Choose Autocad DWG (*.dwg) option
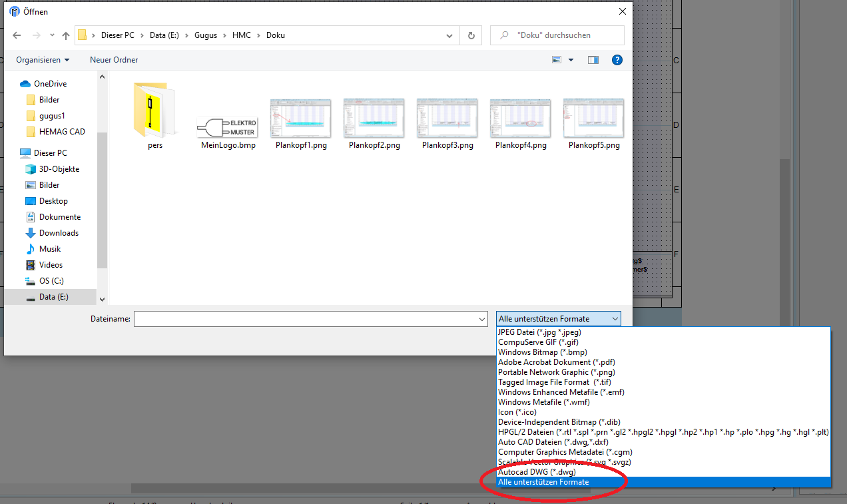 pyautogui.click(x=537, y=472)
